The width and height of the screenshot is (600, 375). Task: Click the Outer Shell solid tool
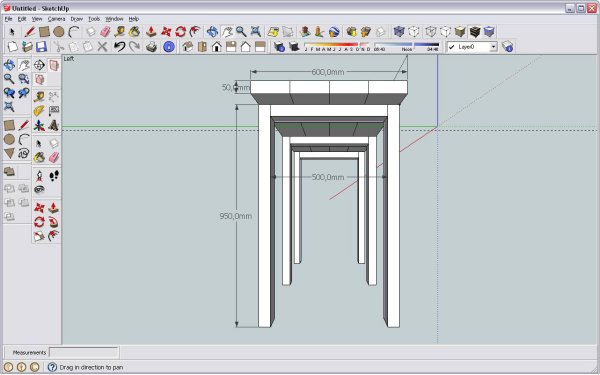[9, 171]
